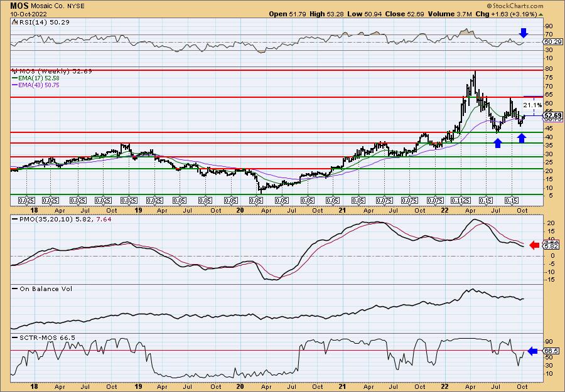This screenshot has width=565, height=392.
Task: Select the 25 price axis label
Action: click(x=549, y=162)
